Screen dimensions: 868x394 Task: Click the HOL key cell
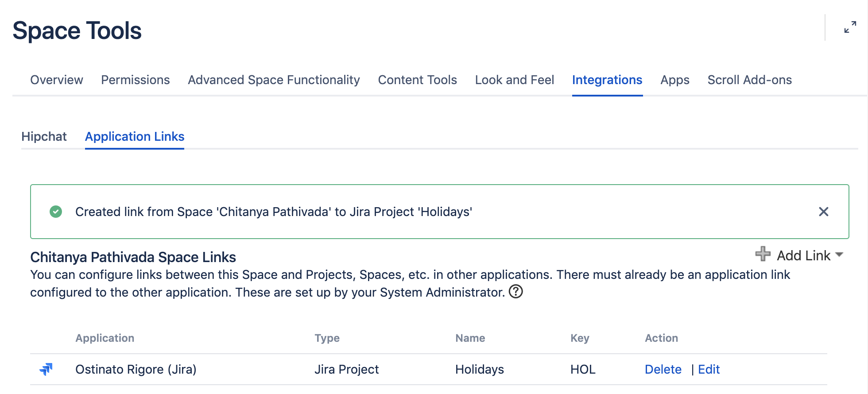pos(583,369)
